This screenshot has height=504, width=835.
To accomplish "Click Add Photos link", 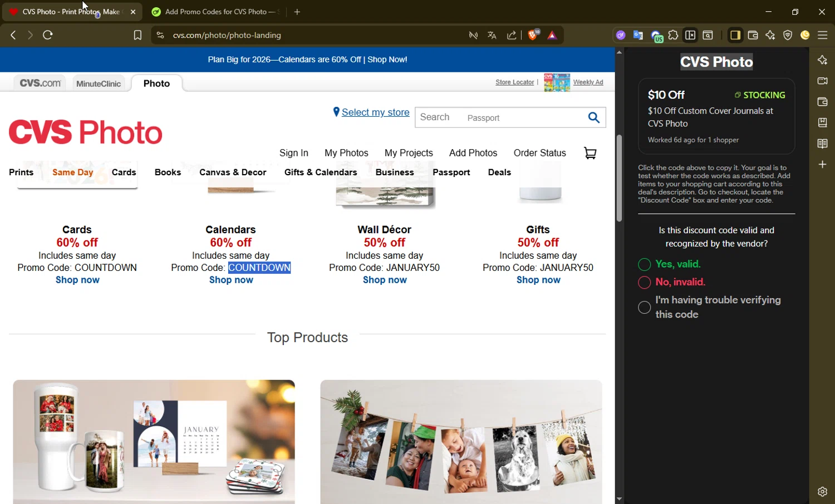I will point(473,153).
